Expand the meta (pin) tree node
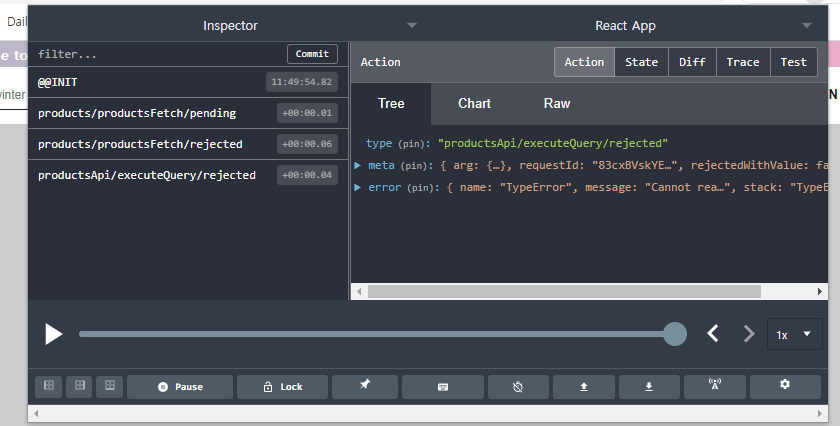840x426 pixels. tap(358, 166)
